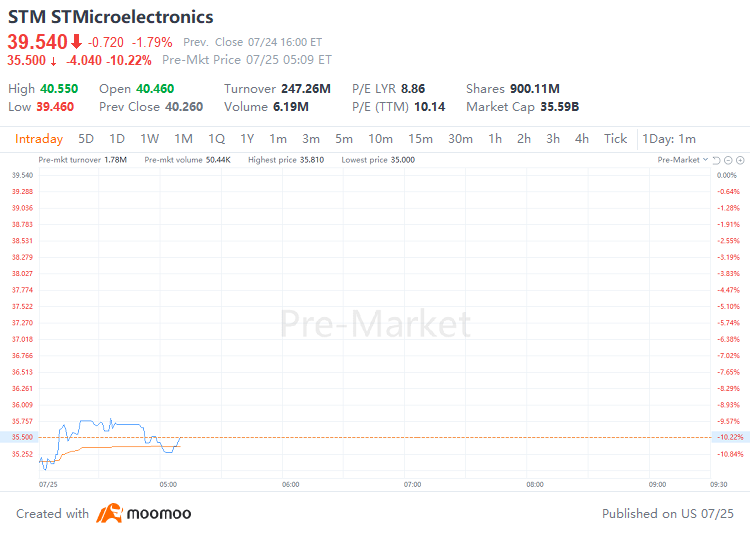Click the moomoo logo icon
Viewport: 750px width, 534px height.
click(108, 514)
